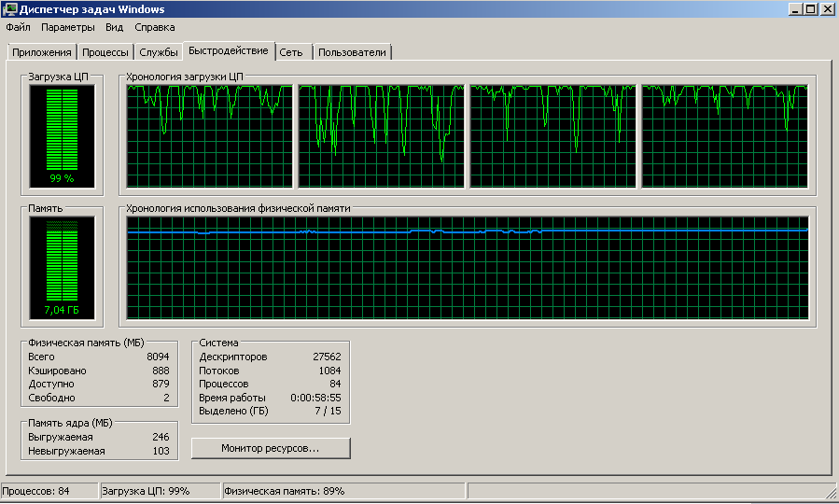Switch to the Процессы tab

(105, 52)
